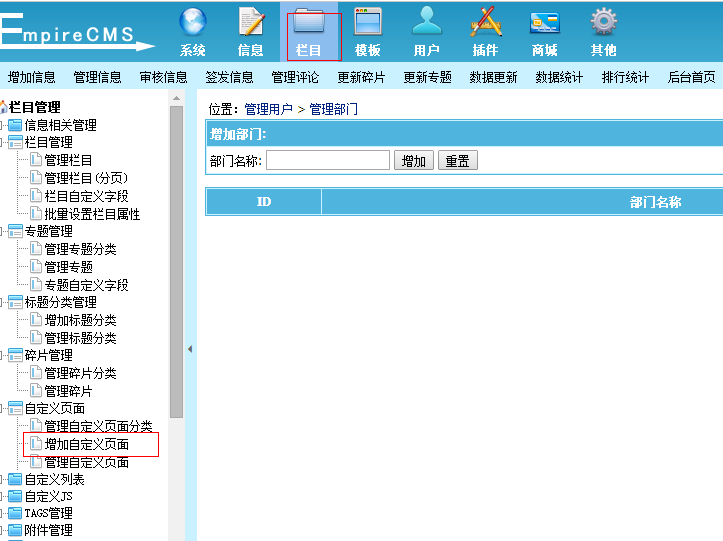Go to 数据更新 in the submenu
The height and width of the screenshot is (541, 723).
coord(493,77)
